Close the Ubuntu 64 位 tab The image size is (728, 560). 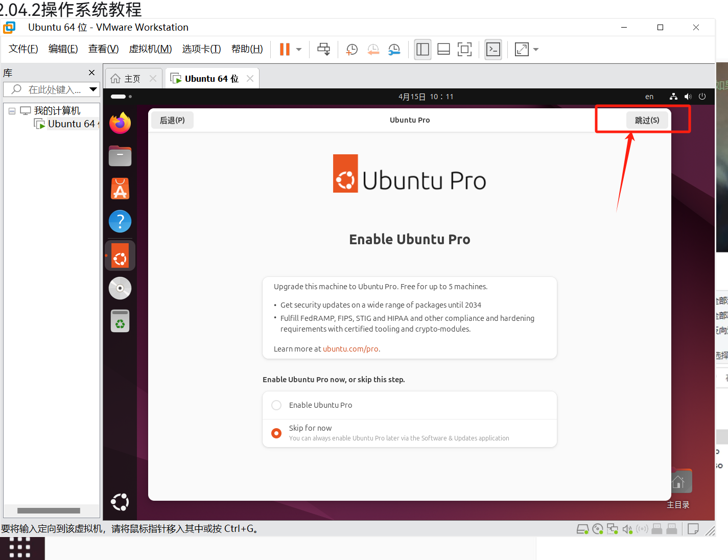(250, 78)
